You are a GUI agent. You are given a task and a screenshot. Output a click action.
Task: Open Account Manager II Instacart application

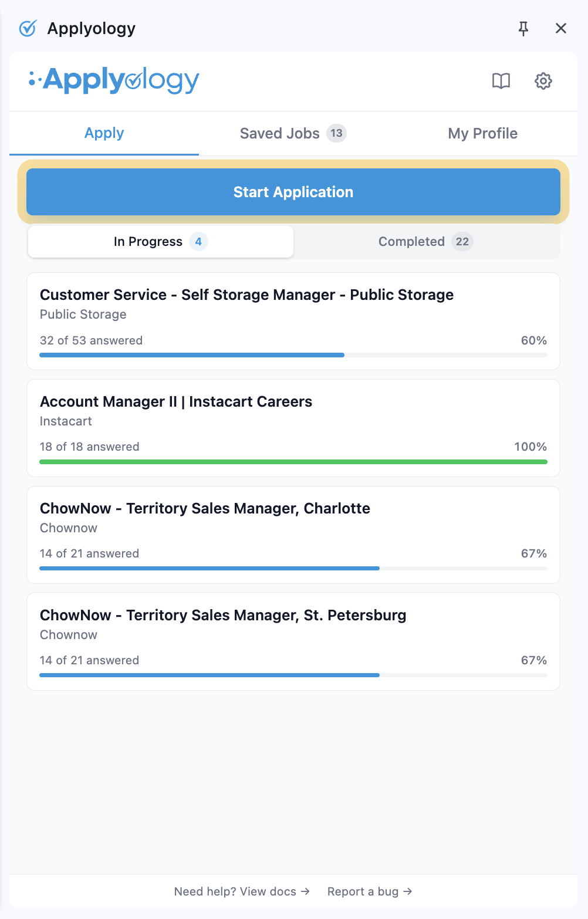pyautogui.click(x=293, y=428)
